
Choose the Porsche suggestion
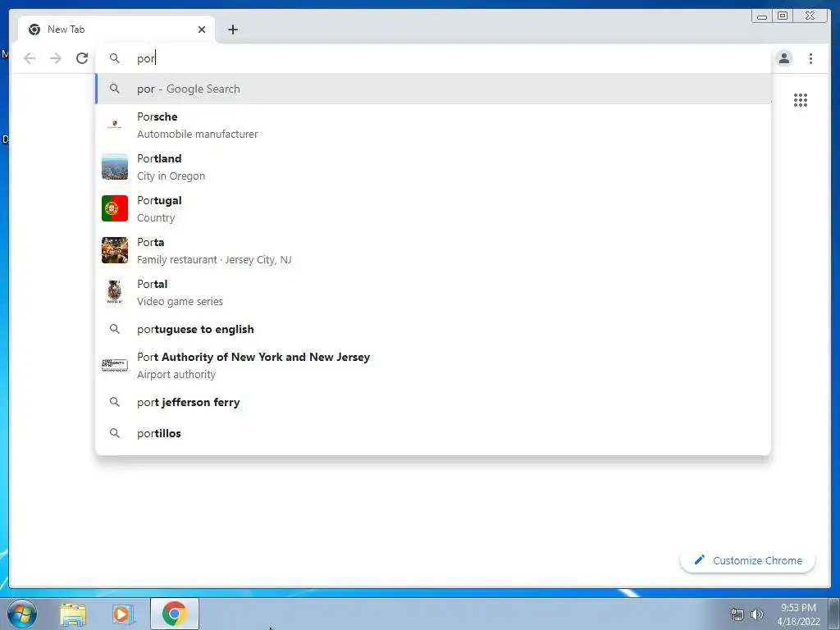click(433, 126)
